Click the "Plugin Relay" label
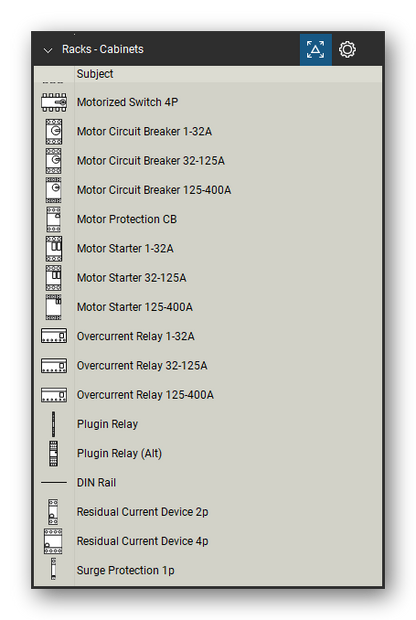Viewport: 416px width, 620px height. point(107,424)
